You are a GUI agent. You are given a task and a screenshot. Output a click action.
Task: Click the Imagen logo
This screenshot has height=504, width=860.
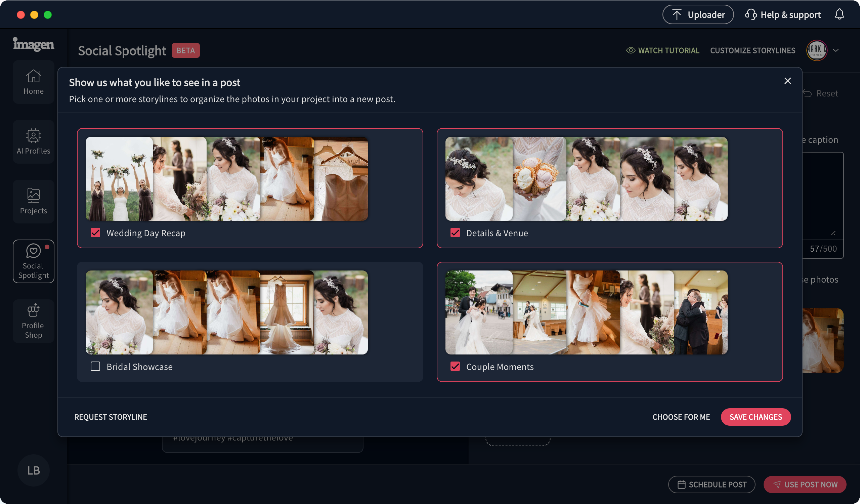pos(34,44)
